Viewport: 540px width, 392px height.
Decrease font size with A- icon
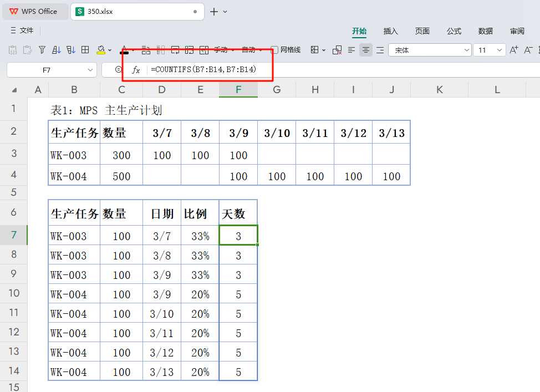point(528,50)
